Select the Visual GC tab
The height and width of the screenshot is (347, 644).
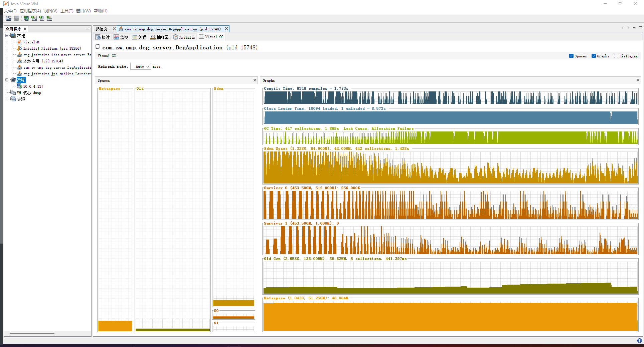point(211,37)
